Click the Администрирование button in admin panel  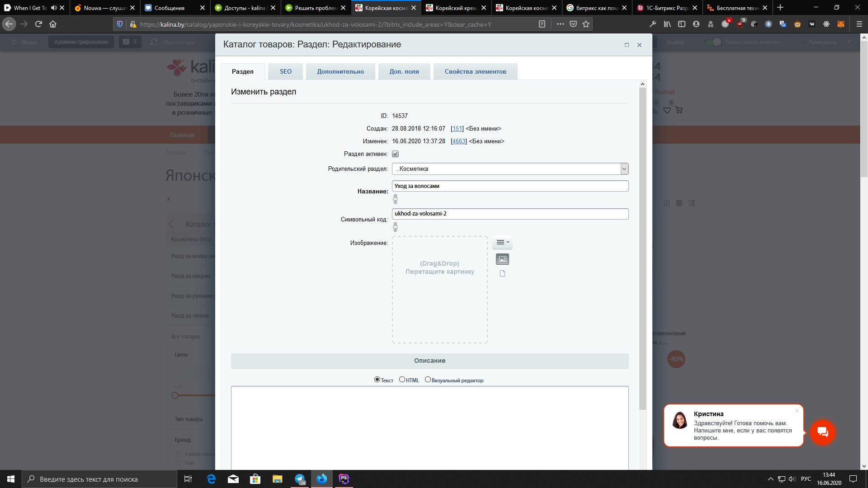point(81,42)
